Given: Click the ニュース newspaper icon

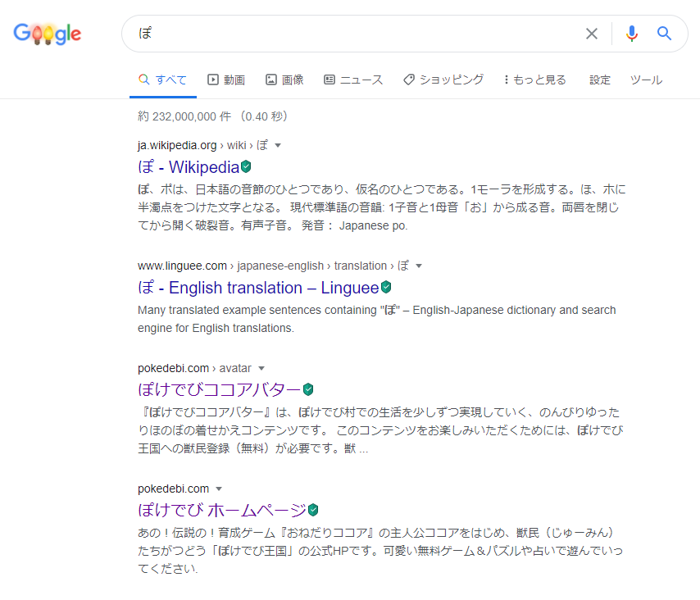Looking at the screenshot, I should 330,80.
